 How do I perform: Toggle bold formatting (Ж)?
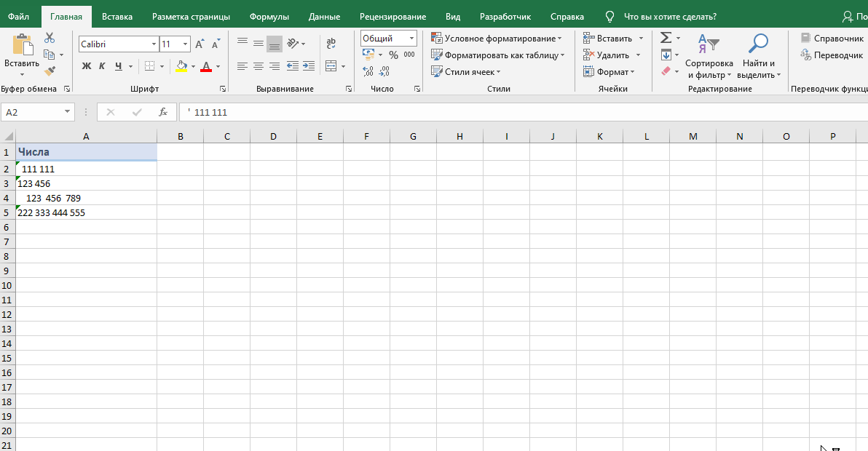click(x=87, y=66)
